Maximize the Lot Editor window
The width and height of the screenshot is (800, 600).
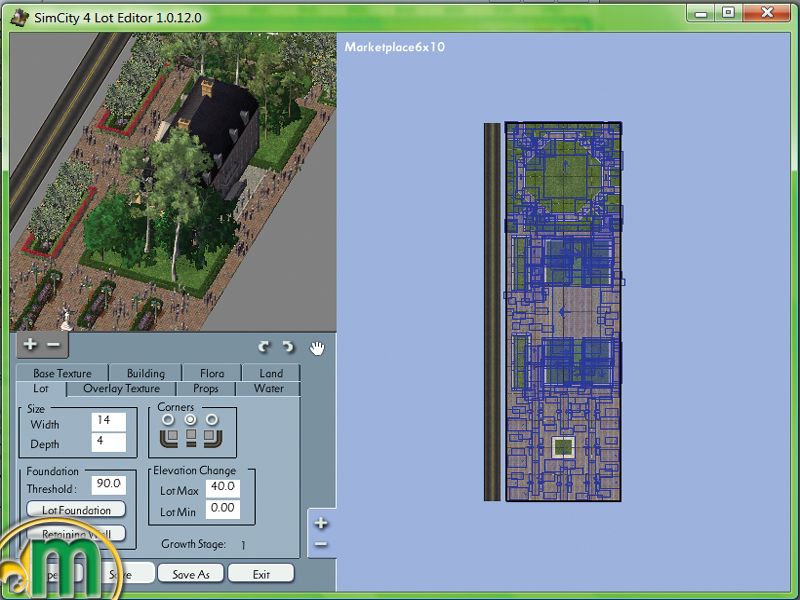click(729, 13)
